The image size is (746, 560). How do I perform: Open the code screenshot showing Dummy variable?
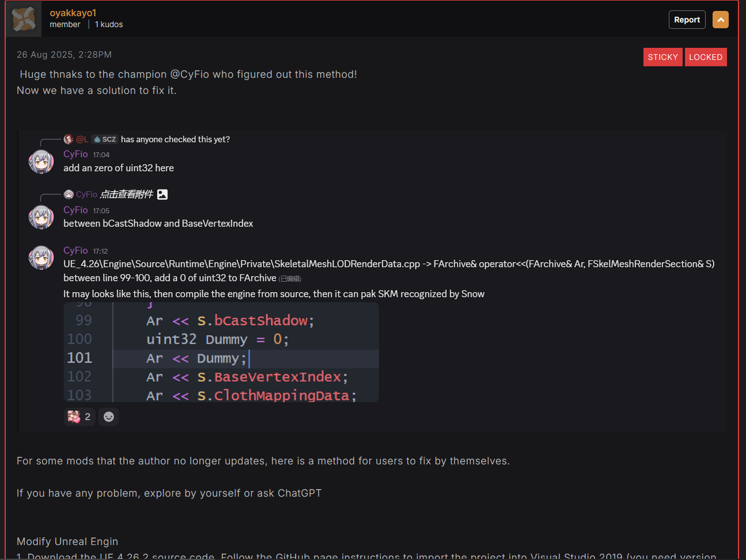point(221,352)
